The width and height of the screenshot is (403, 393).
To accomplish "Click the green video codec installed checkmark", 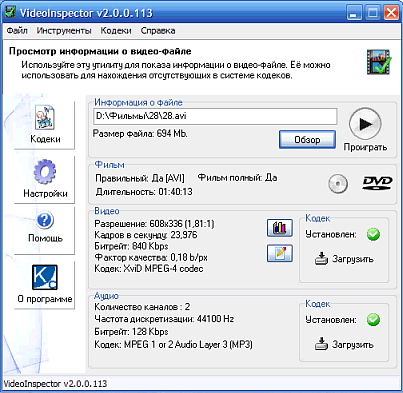I will tap(373, 234).
